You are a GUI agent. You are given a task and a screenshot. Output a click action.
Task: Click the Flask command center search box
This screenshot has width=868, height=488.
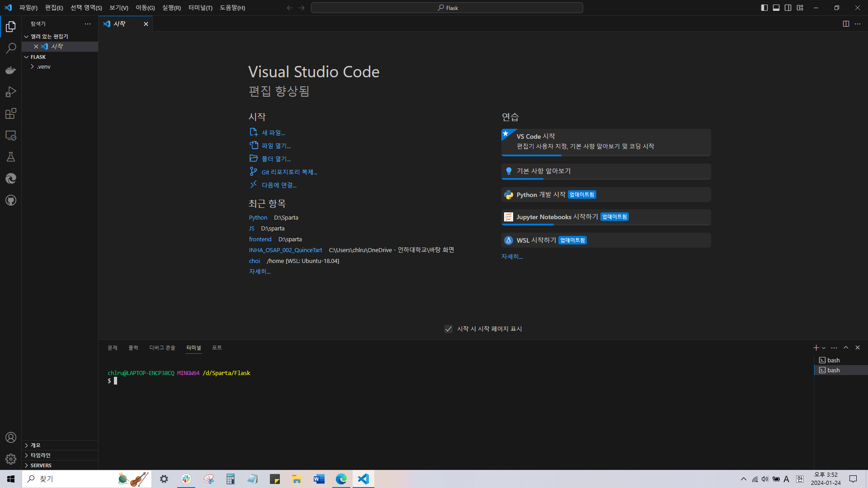(x=447, y=8)
